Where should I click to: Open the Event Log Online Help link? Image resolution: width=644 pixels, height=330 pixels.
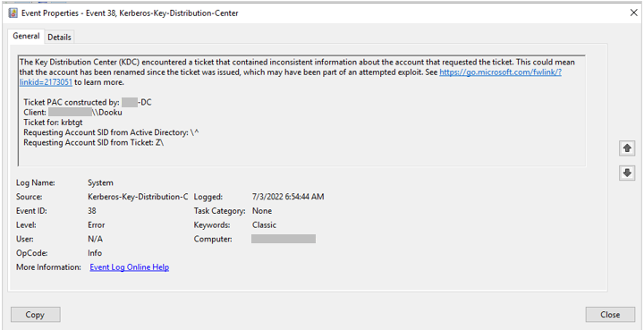[130, 267]
